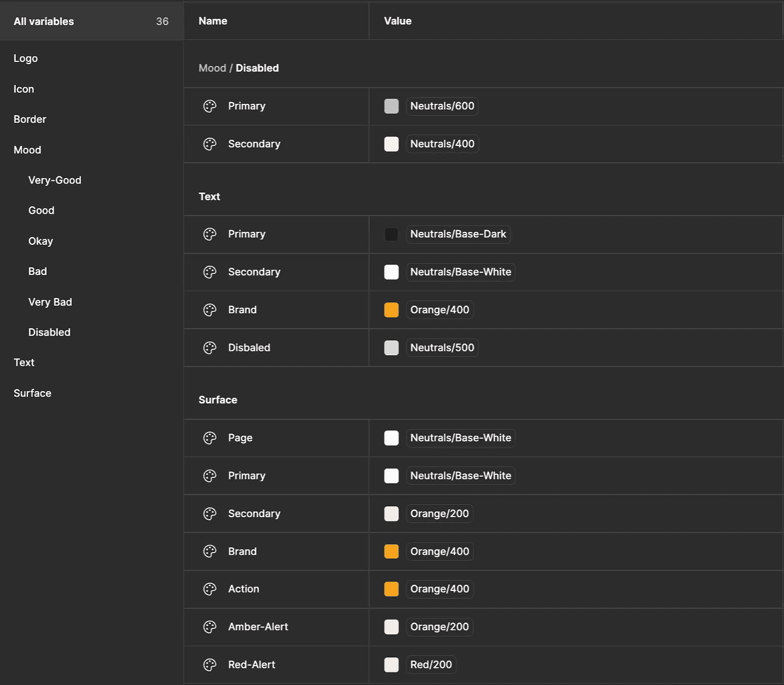Select All variables in the sidebar
784x685 pixels.
pyautogui.click(x=92, y=22)
